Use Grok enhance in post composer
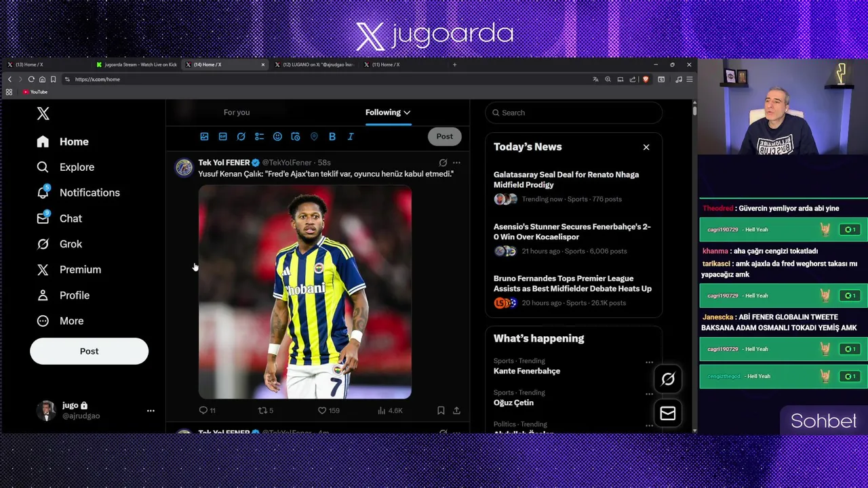This screenshot has height=488, width=868. (241, 137)
